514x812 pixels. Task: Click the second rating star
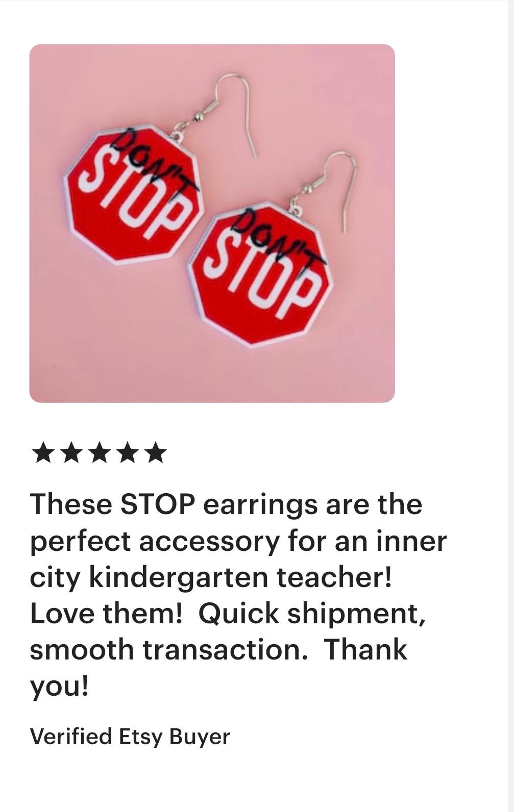tap(71, 452)
